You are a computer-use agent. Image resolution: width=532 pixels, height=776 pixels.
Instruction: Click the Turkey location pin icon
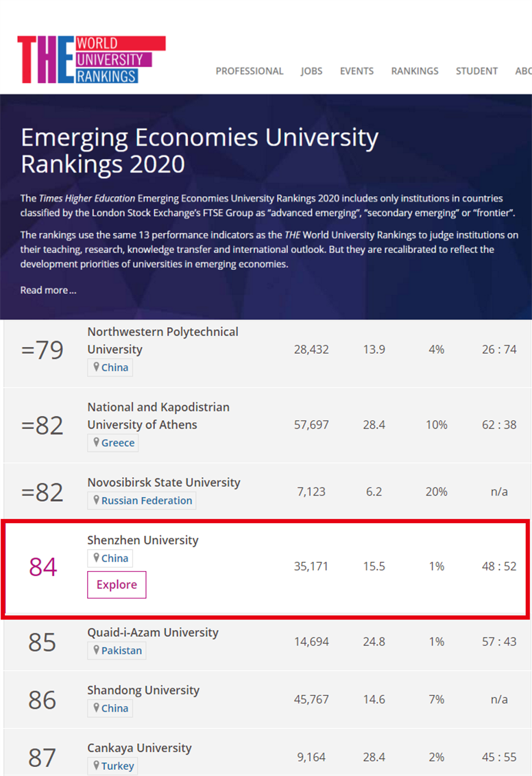(97, 765)
